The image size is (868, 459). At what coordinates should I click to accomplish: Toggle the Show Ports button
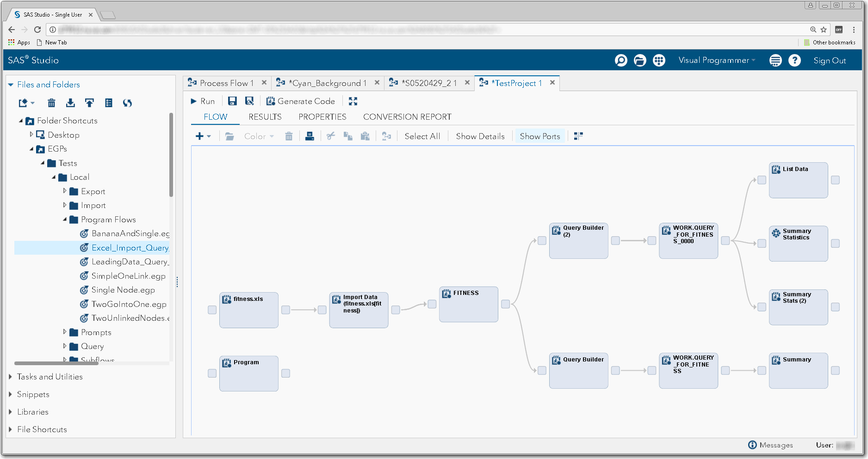539,136
